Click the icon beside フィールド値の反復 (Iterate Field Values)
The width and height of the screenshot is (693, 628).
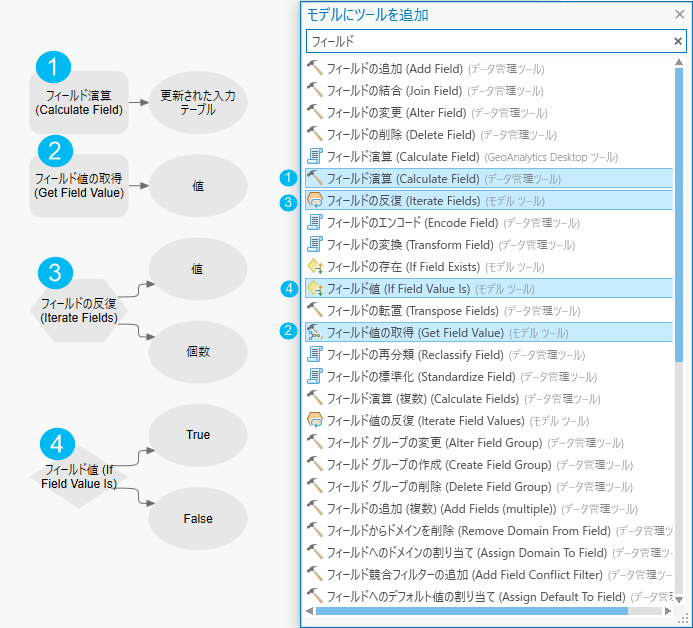pyautogui.click(x=315, y=420)
